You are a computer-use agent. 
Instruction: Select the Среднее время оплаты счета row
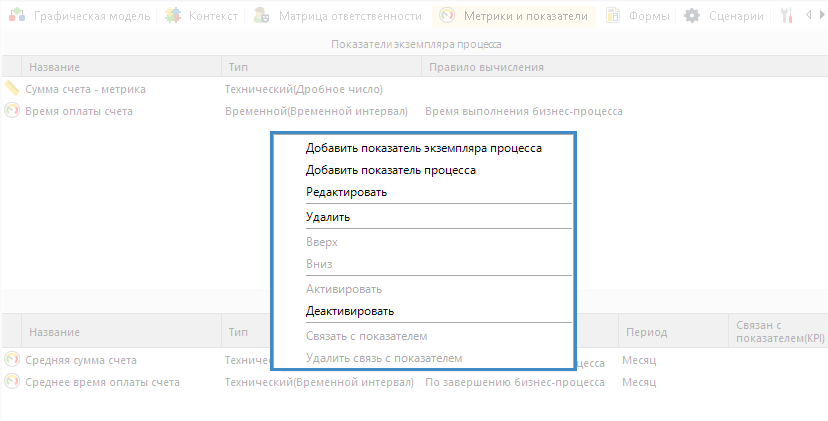(x=104, y=382)
